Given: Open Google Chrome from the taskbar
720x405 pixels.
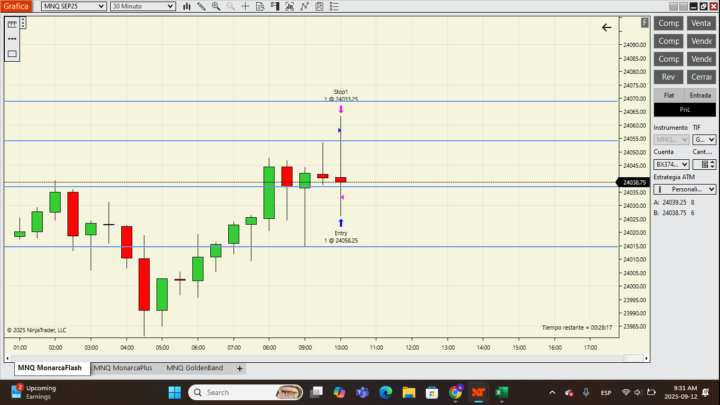Looking at the screenshot, I should tap(456, 393).
